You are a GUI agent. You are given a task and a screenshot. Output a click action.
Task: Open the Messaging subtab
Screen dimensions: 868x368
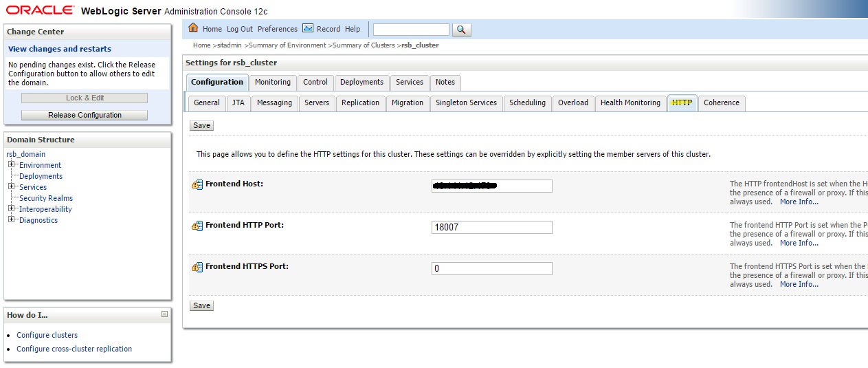274,102
